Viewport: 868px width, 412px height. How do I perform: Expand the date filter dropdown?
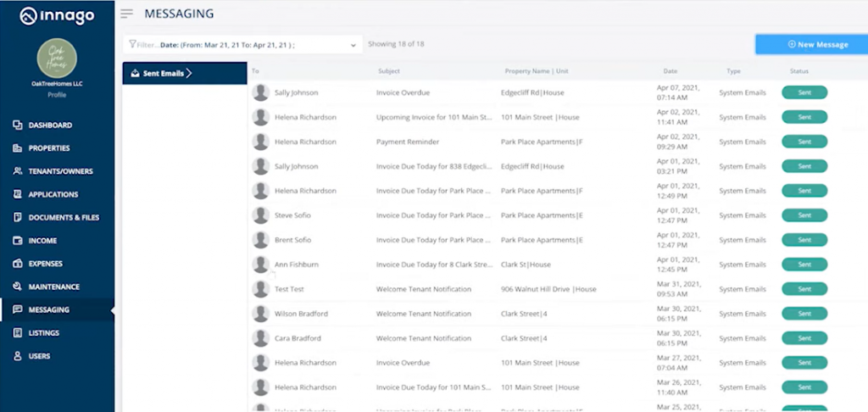point(353,45)
